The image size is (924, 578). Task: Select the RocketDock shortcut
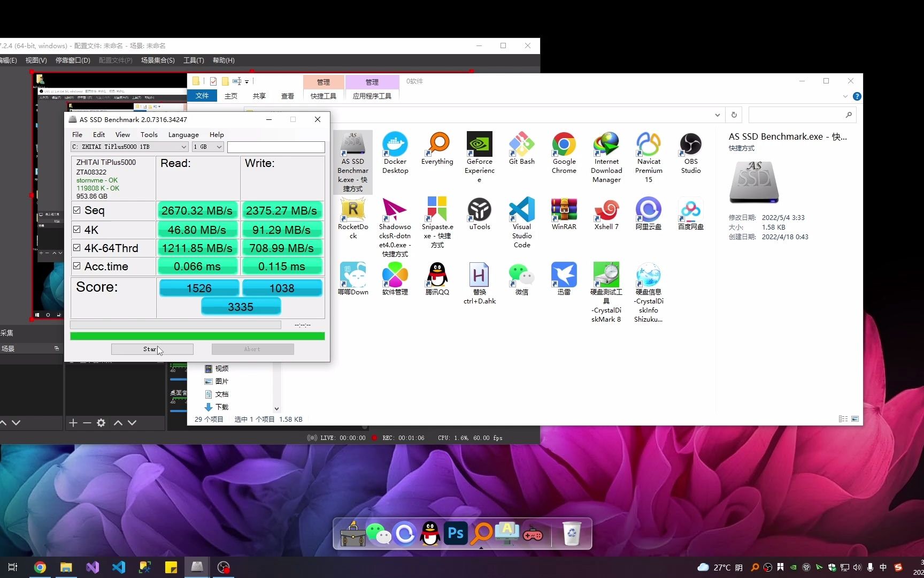353,218
